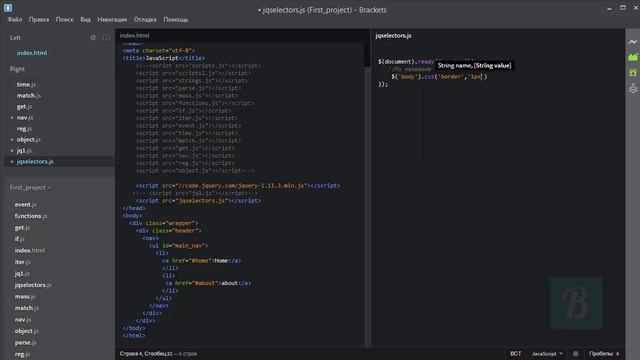Click the script src="jqselectors.js" code line
Viewport: 640px width, 360px height.
pos(198,201)
